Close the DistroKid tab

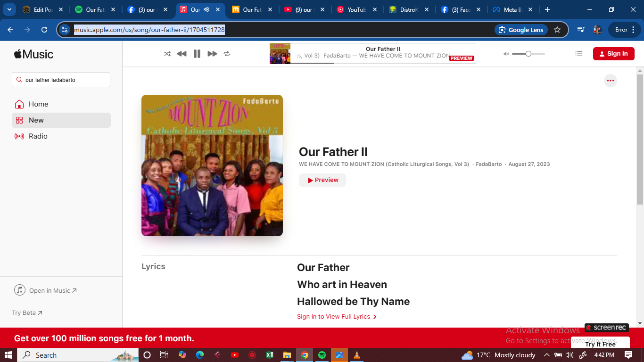pyautogui.click(x=427, y=9)
